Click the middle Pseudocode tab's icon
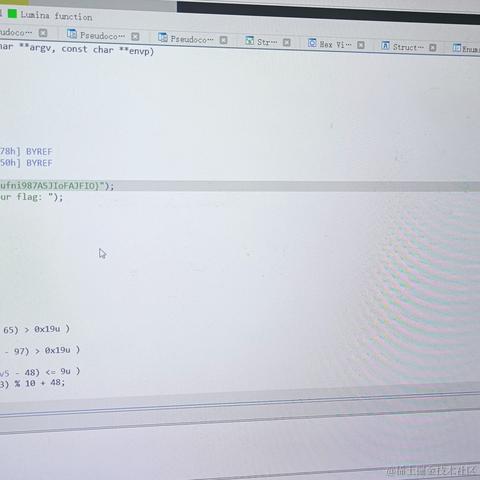 click(x=72, y=33)
